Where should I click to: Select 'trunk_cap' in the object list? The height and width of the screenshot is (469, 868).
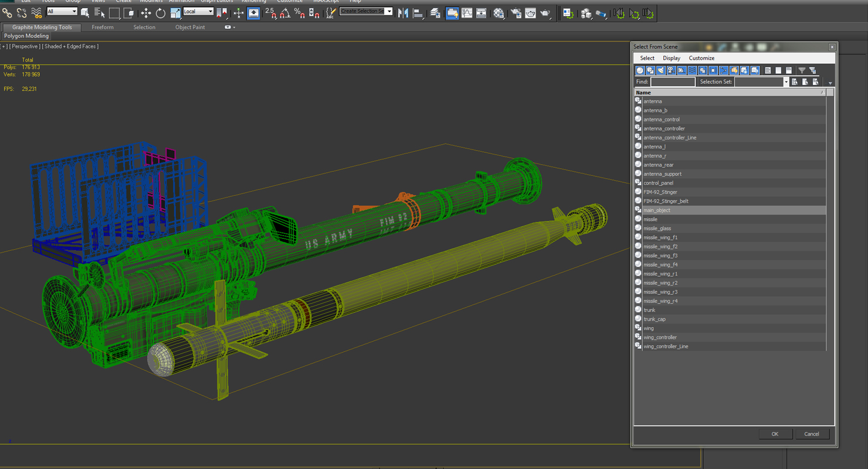[x=730, y=319]
